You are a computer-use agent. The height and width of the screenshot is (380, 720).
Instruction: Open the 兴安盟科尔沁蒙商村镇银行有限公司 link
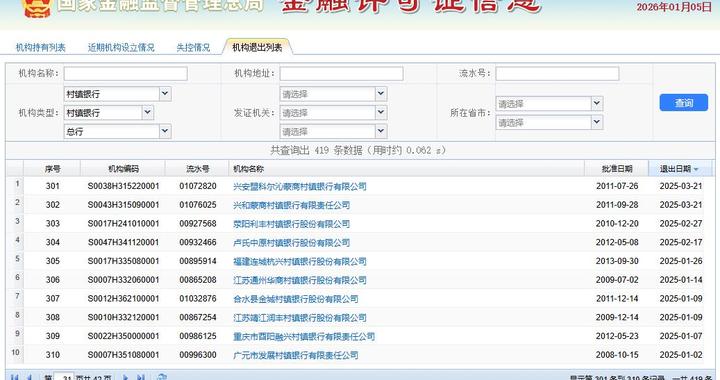299,186
